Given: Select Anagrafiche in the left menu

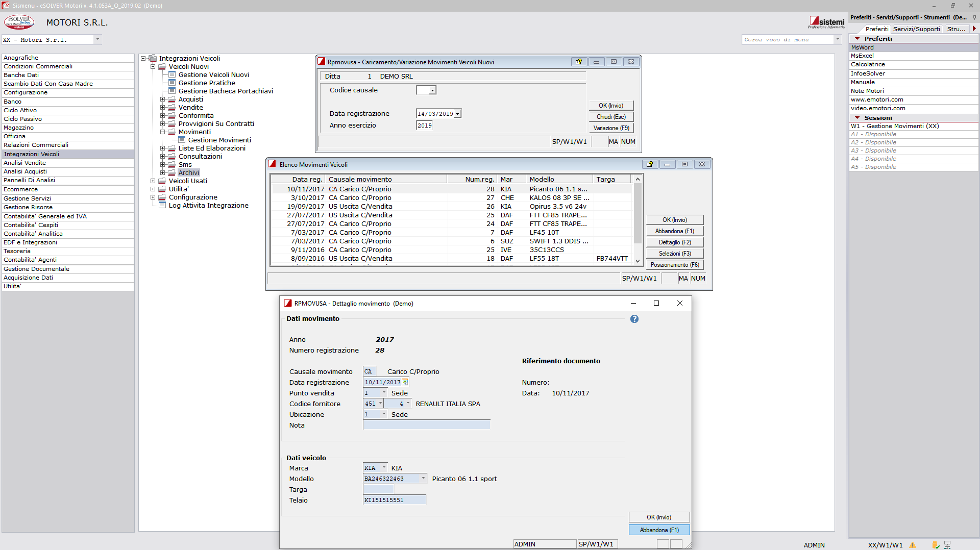Looking at the screenshot, I should tap(68, 58).
